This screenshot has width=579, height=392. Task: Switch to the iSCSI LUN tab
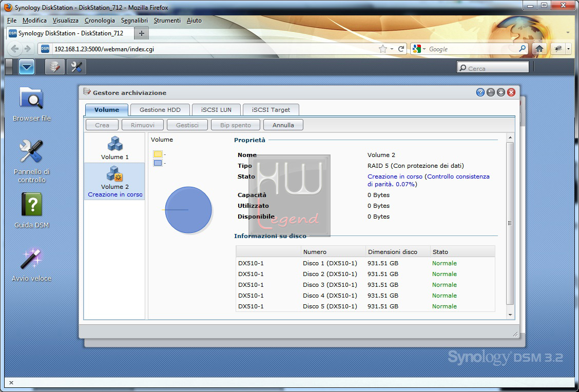coord(217,110)
